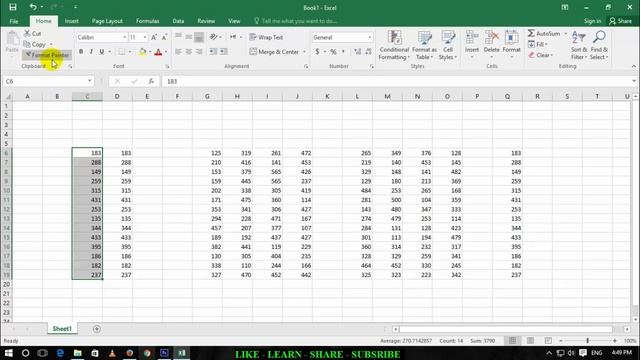This screenshot has width=640, height=360.
Task: Decrease font size with the A-down icon
Action: click(x=164, y=37)
